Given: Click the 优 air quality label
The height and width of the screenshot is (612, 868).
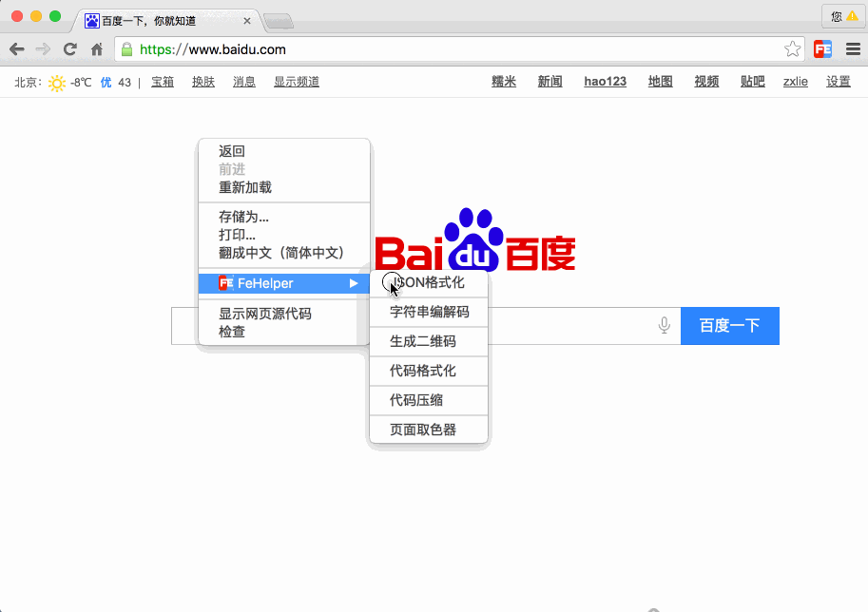Looking at the screenshot, I should [106, 83].
